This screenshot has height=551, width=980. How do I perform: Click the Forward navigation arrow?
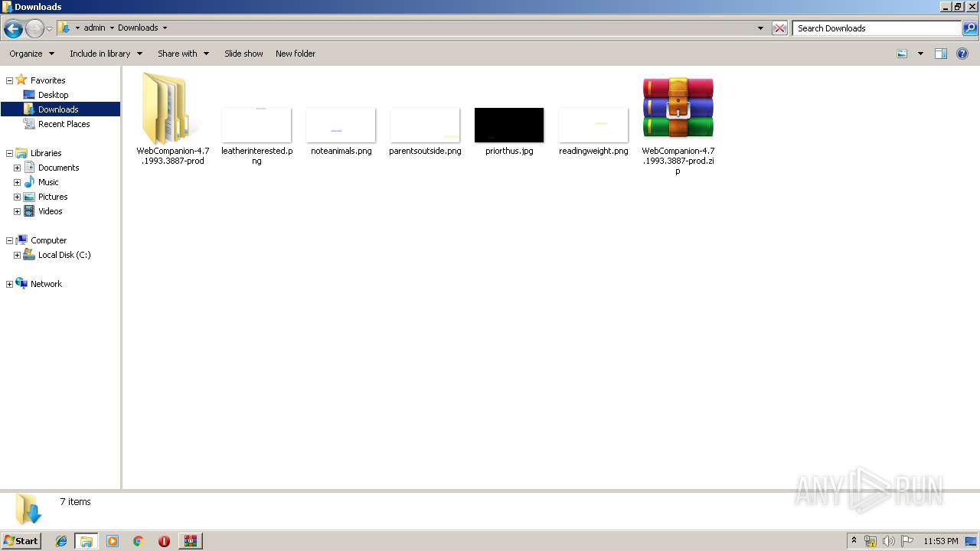pos(34,29)
